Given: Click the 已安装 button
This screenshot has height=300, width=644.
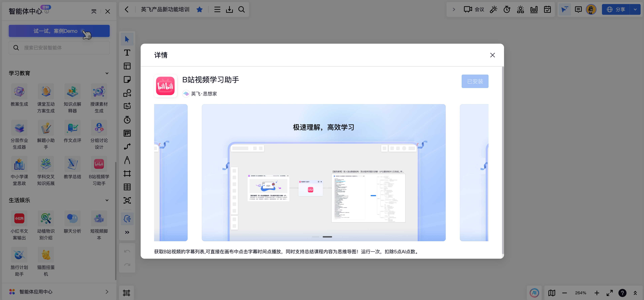Looking at the screenshot, I should (475, 81).
